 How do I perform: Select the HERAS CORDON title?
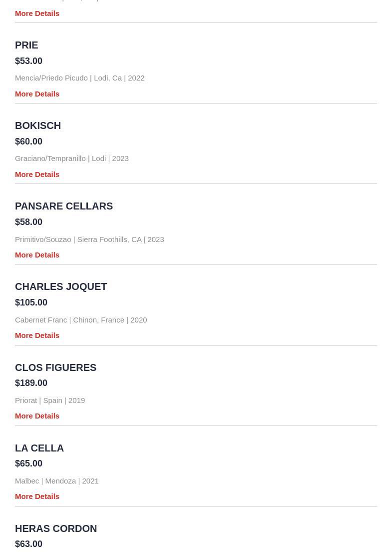(56, 529)
